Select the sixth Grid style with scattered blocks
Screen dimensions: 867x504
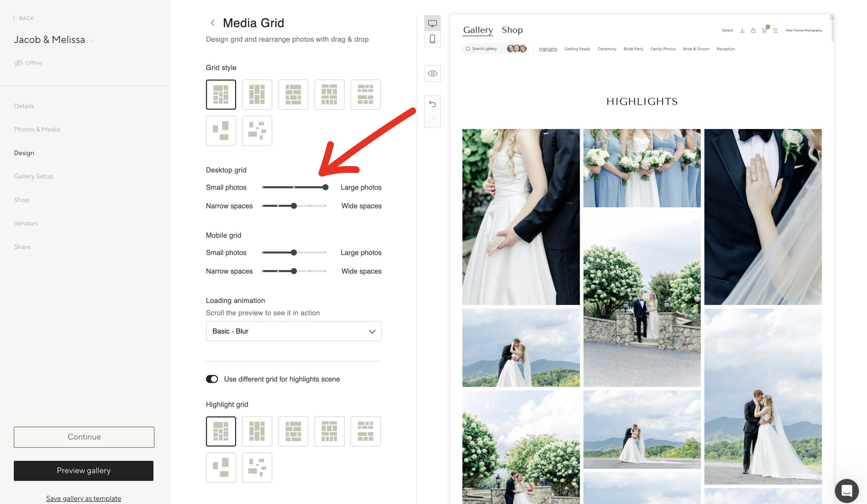point(221,131)
